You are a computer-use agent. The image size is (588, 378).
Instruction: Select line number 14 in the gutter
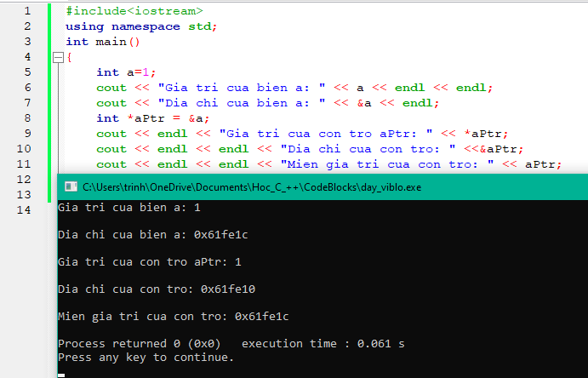coord(24,209)
